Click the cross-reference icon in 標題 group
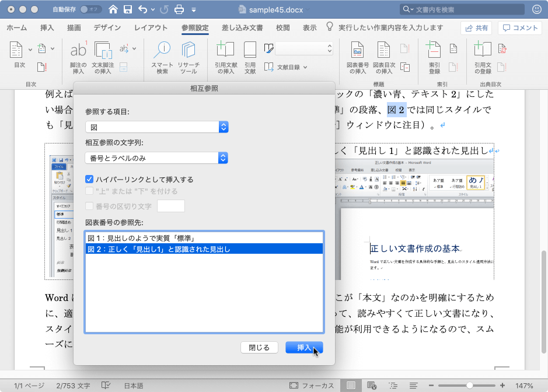Image resolution: width=548 pixels, height=392 pixels. pyautogui.click(x=405, y=67)
